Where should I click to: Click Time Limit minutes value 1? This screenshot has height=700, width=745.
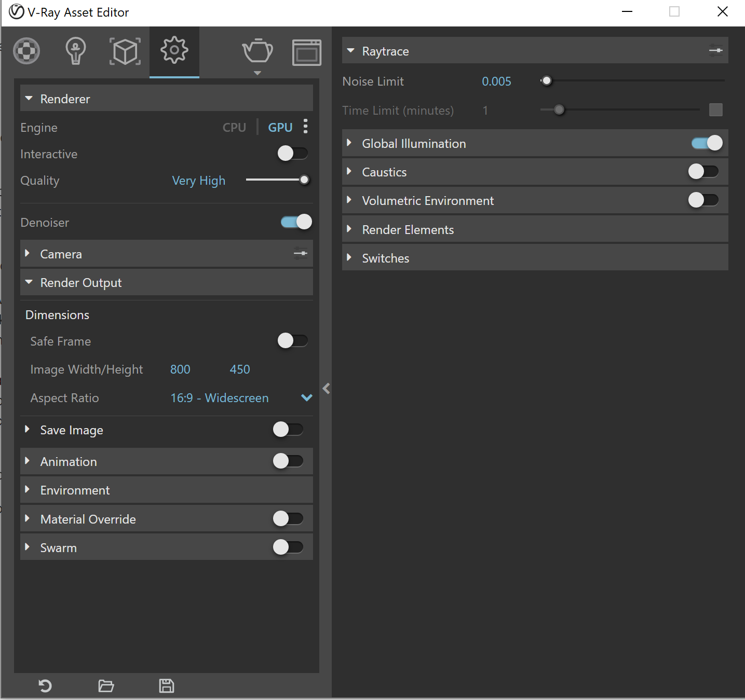point(485,111)
